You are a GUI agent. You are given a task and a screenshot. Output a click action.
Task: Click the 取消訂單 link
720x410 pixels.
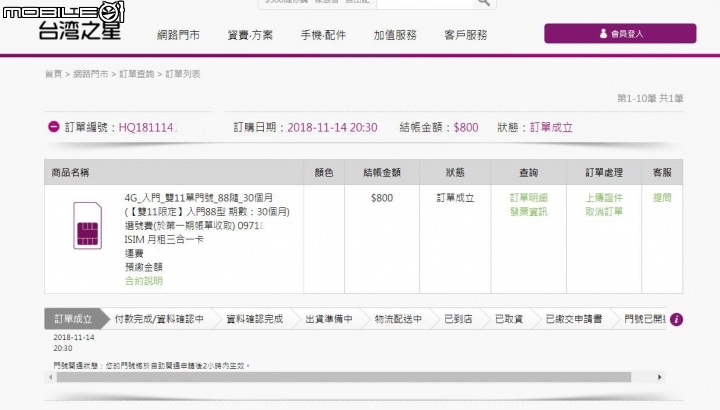point(604,212)
